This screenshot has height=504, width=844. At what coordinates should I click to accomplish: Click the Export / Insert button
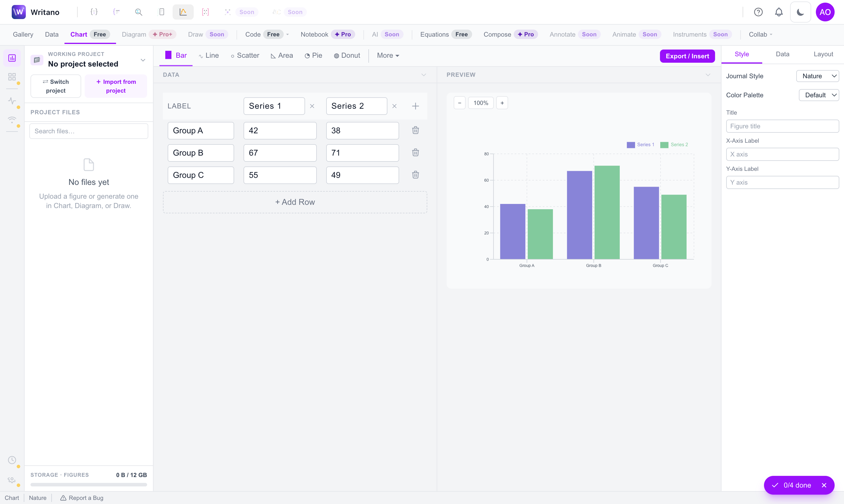pos(687,56)
